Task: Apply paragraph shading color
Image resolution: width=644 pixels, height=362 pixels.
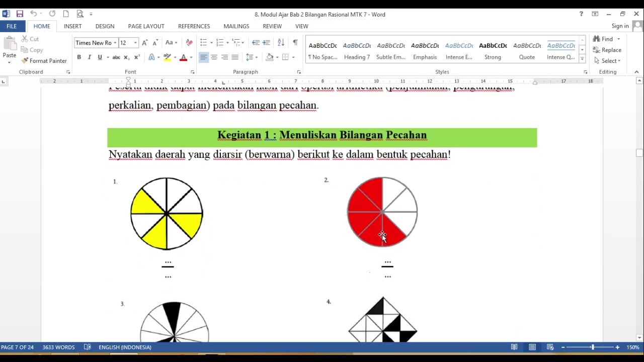Action: 270,57
